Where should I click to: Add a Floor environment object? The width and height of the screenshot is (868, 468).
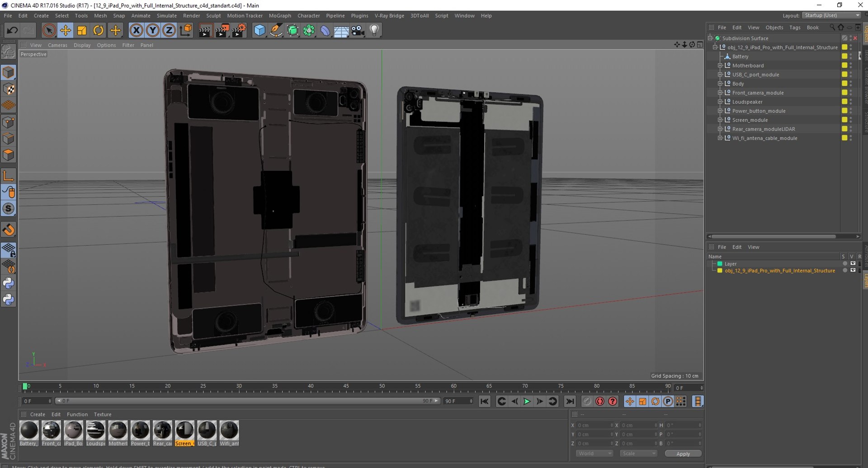point(341,30)
